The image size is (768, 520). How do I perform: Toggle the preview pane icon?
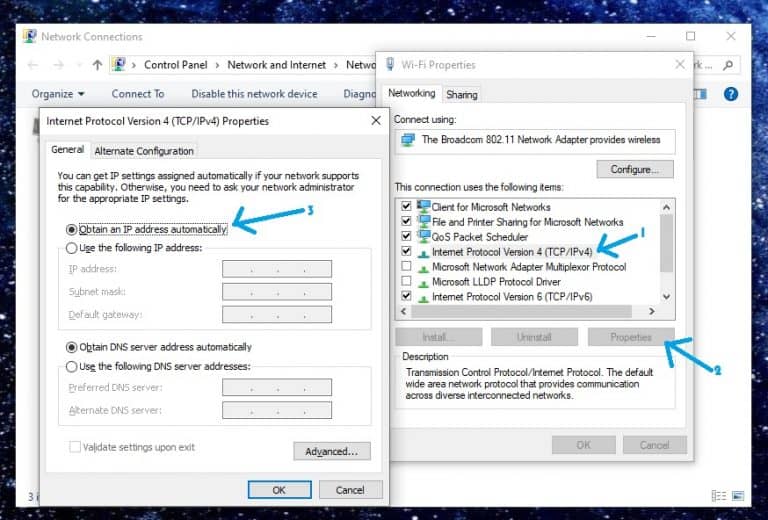pos(701,94)
